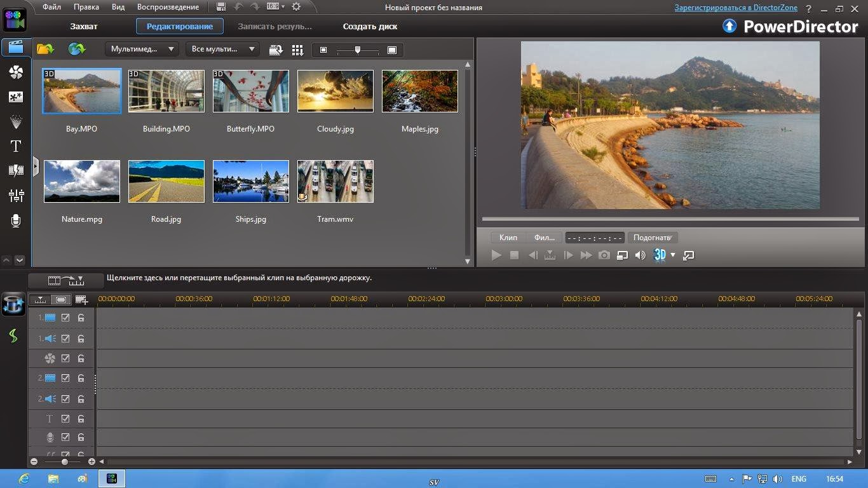
Task: Toggle the title track checkbox
Action: click(65, 419)
